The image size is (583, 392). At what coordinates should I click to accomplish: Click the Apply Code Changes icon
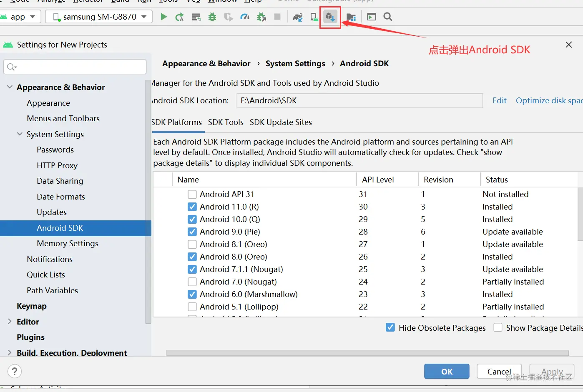[196, 17]
